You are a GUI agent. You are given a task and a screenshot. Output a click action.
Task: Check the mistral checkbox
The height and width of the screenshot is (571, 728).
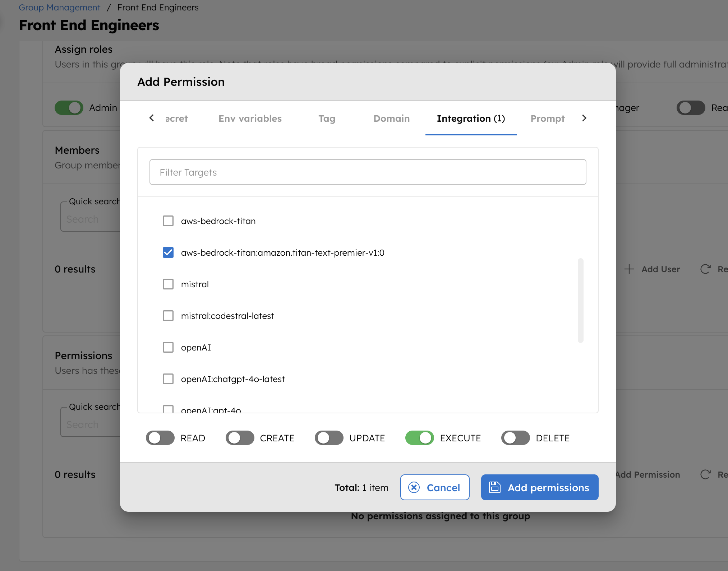[x=168, y=284]
